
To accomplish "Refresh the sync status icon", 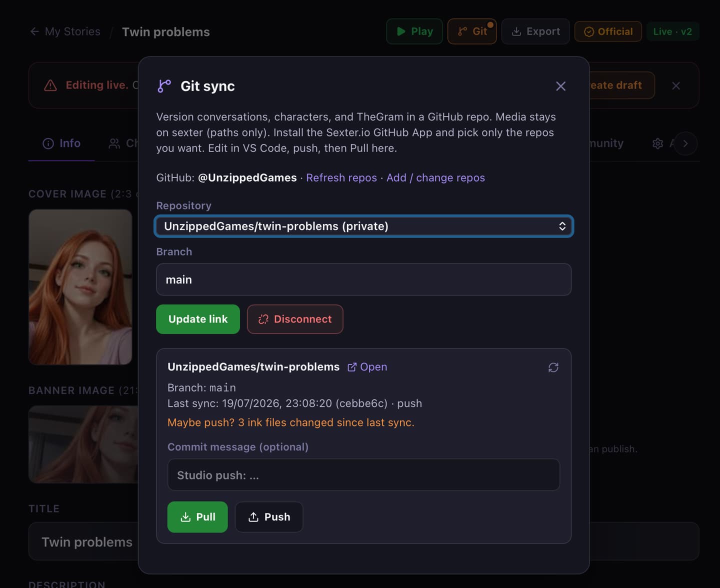I will [x=553, y=367].
